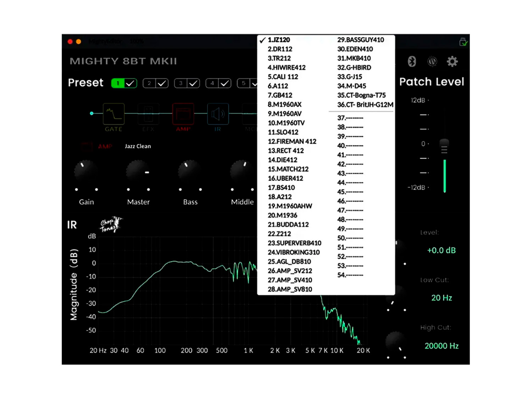Viewport: 532px width, 399px height.
Task: Click the Bluetooth connection icon
Action: (411, 61)
